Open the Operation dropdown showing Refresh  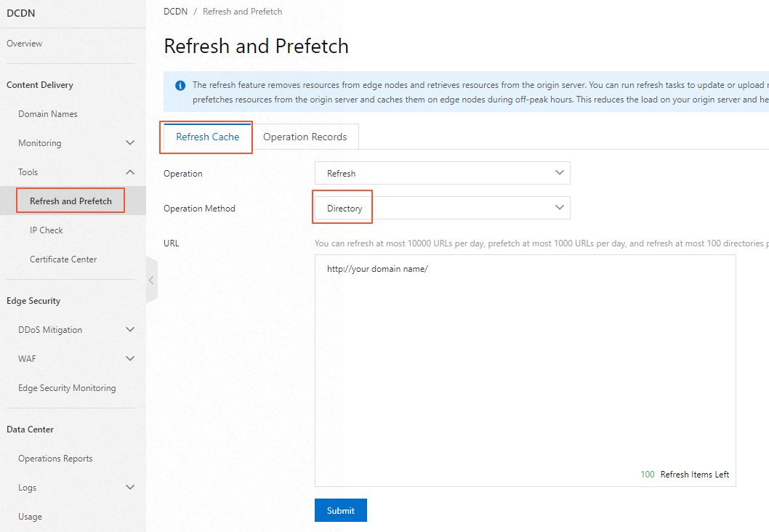(x=442, y=174)
